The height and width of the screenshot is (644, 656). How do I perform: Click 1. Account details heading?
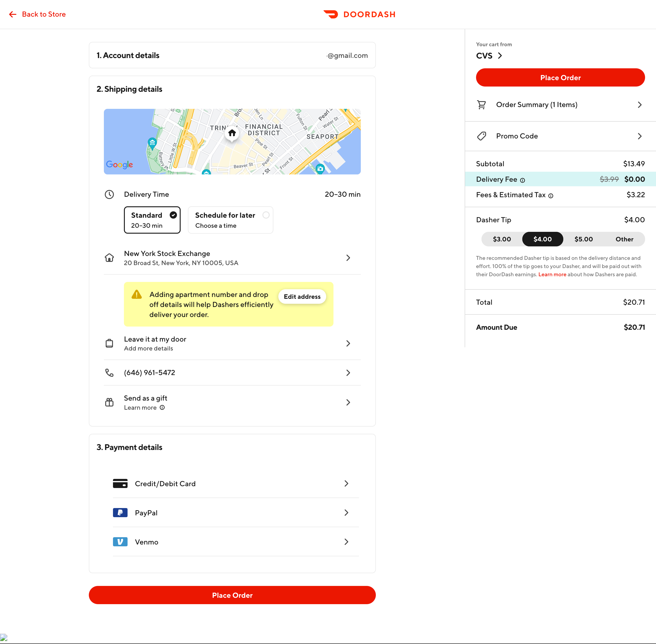pyautogui.click(x=128, y=56)
